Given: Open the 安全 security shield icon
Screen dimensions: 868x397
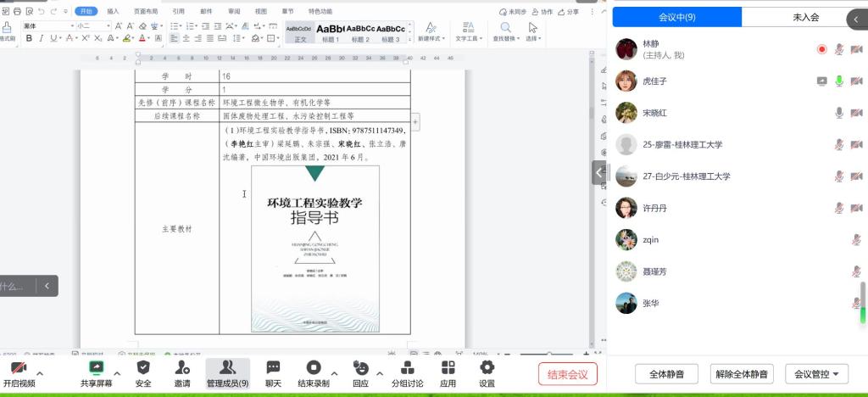Looking at the screenshot, I should pyautogui.click(x=143, y=367).
